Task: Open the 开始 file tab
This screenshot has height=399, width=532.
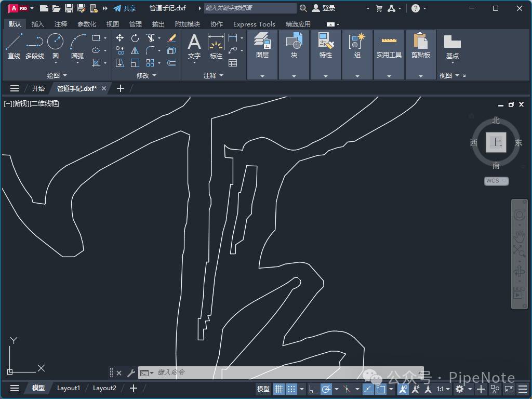Action: point(38,88)
